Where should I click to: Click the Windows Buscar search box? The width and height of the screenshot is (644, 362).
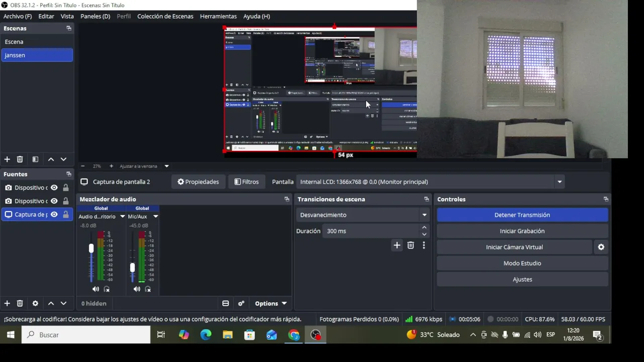click(x=86, y=335)
